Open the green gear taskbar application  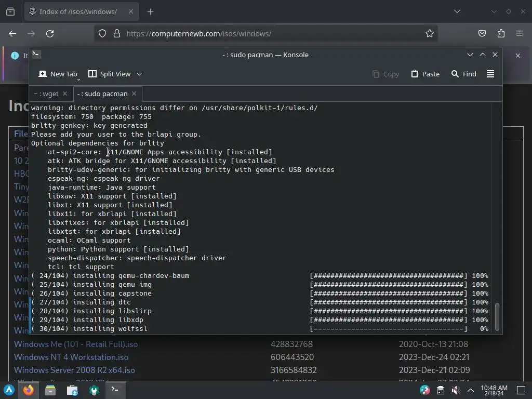click(x=94, y=390)
